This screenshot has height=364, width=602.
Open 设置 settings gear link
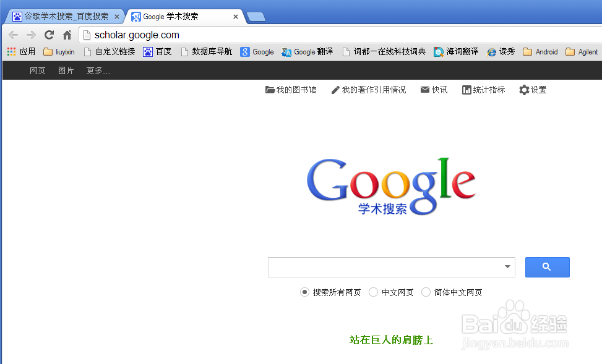click(x=533, y=90)
